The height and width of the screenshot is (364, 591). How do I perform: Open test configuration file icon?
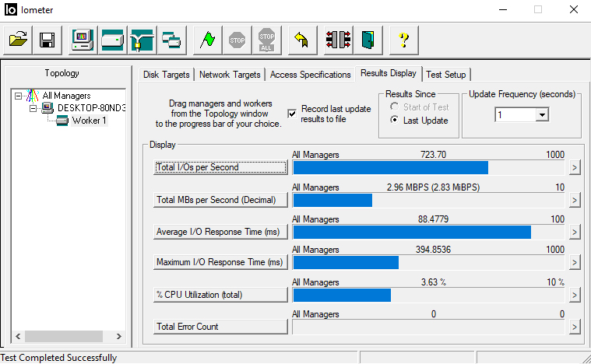coord(18,40)
